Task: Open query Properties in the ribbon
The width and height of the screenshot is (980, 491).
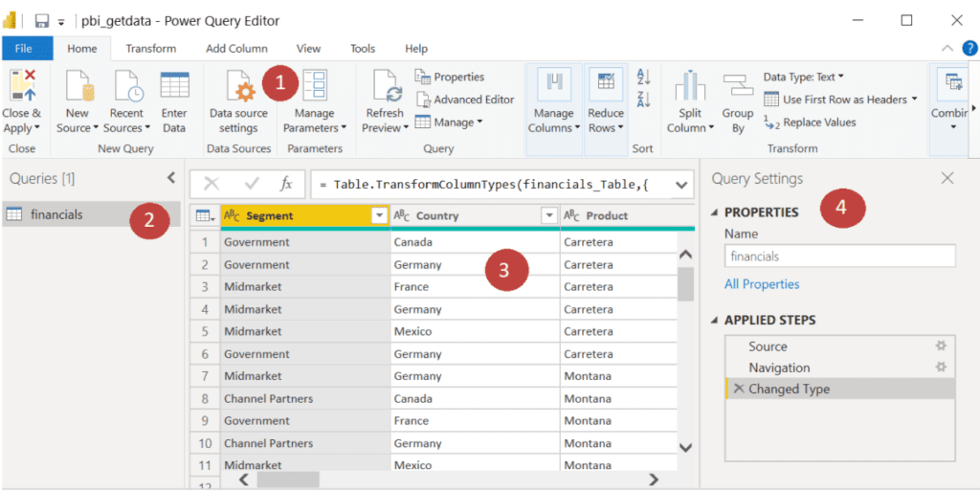Action: [450, 77]
